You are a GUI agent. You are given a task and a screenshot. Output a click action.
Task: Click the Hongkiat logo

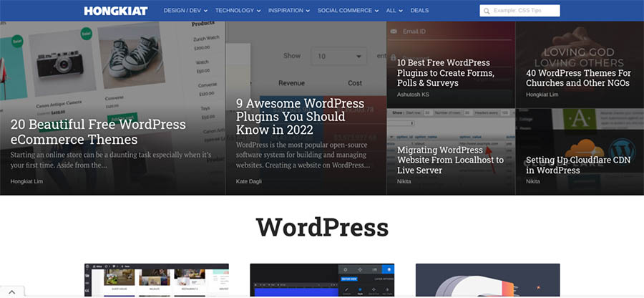tap(115, 11)
